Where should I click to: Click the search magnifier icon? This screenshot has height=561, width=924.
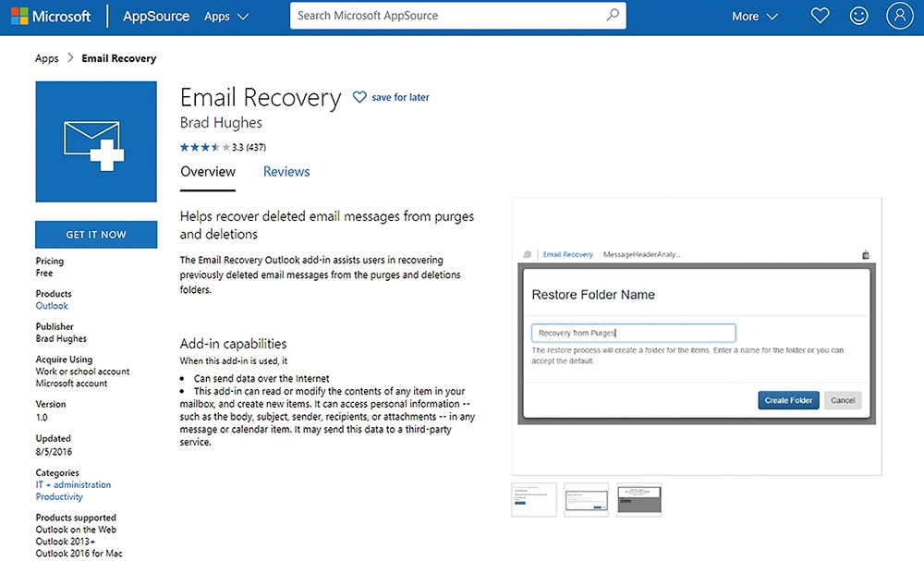click(x=613, y=15)
